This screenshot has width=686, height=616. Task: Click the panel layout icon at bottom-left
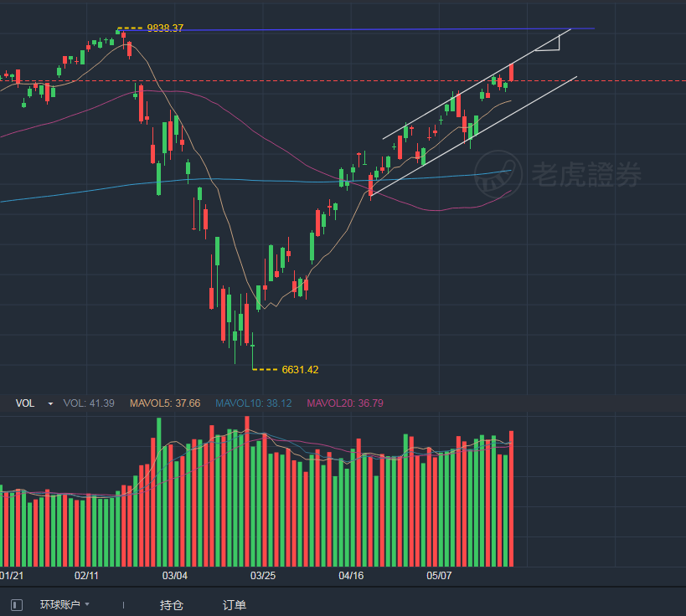(17, 604)
